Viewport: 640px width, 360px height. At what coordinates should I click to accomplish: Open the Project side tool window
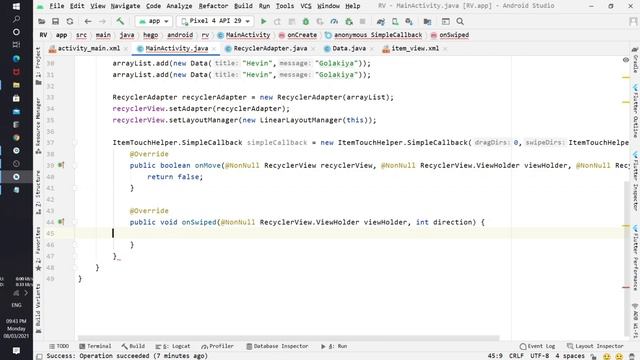[38, 65]
